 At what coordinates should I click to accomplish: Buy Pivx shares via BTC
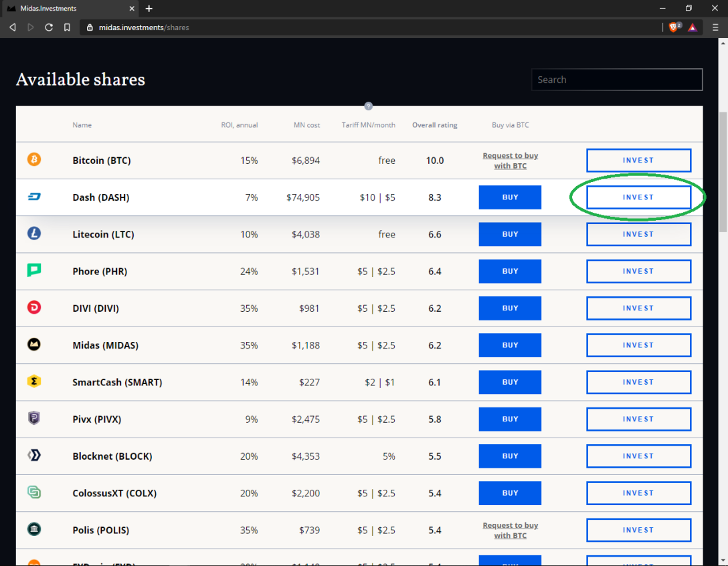point(510,419)
